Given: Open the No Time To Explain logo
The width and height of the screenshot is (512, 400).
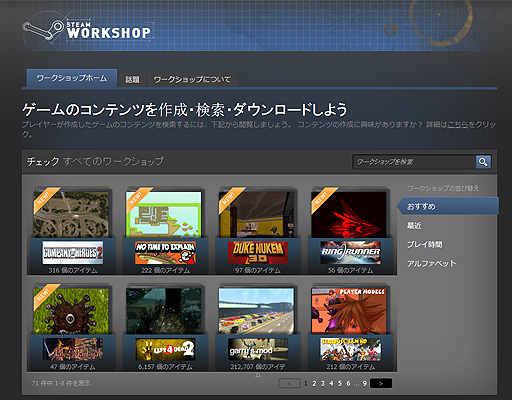Looking at the screenshot, I should point(165,253).
